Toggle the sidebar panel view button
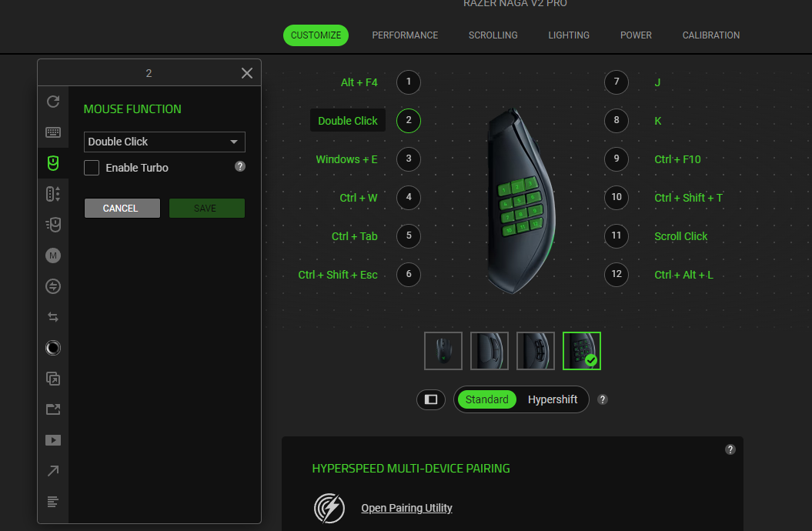Viewport: 812px width, 531px height. [x=431, y=399]
